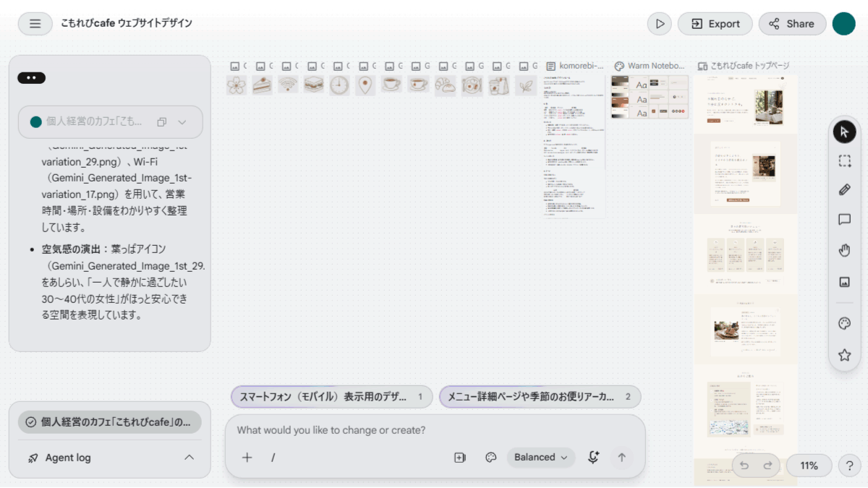Undo the last action

pyautogui.click(x=744, y=466)
